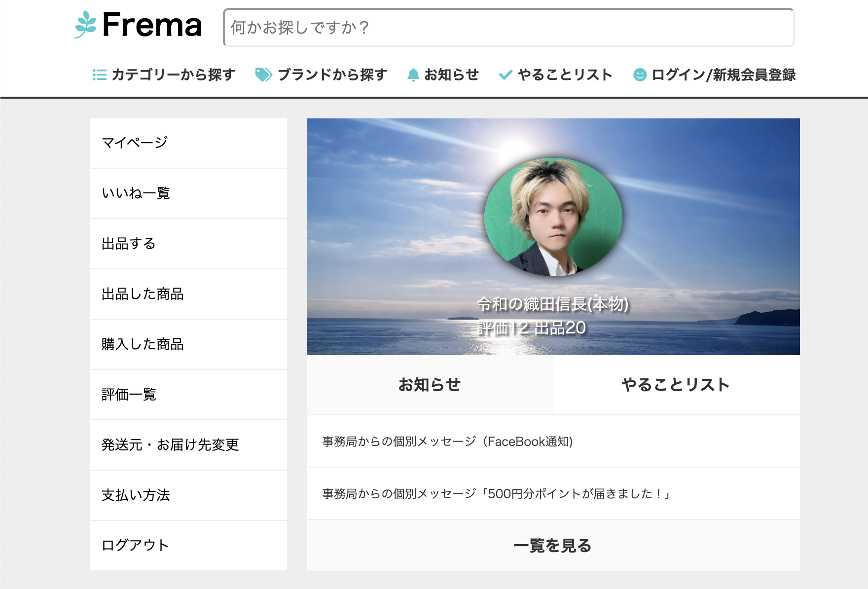Click the notification bell icon
The width and height of the screenshot is (868, 589).
pyautogui.click(x=413, y=75)
